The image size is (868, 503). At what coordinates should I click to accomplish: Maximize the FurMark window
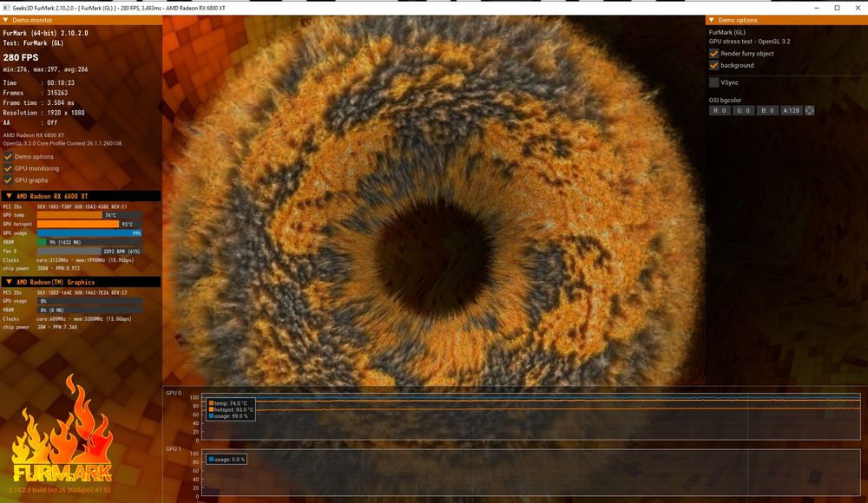click(837, 8)
